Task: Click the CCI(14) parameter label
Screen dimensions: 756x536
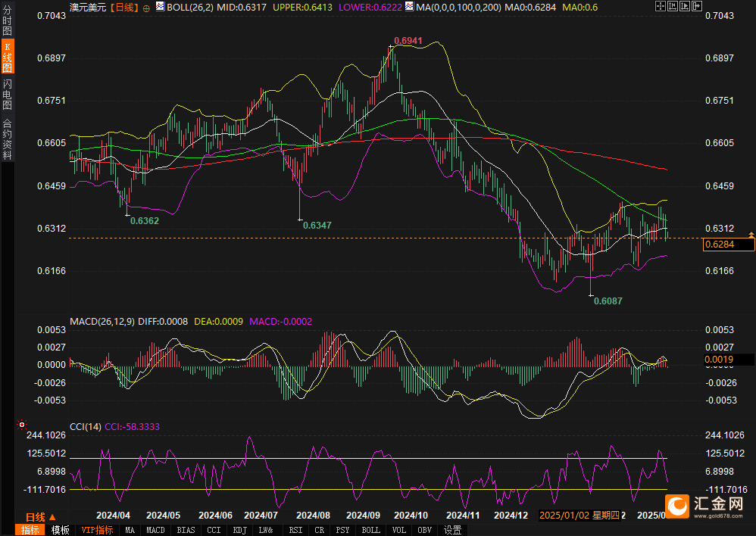Action: tap(86, 426)
